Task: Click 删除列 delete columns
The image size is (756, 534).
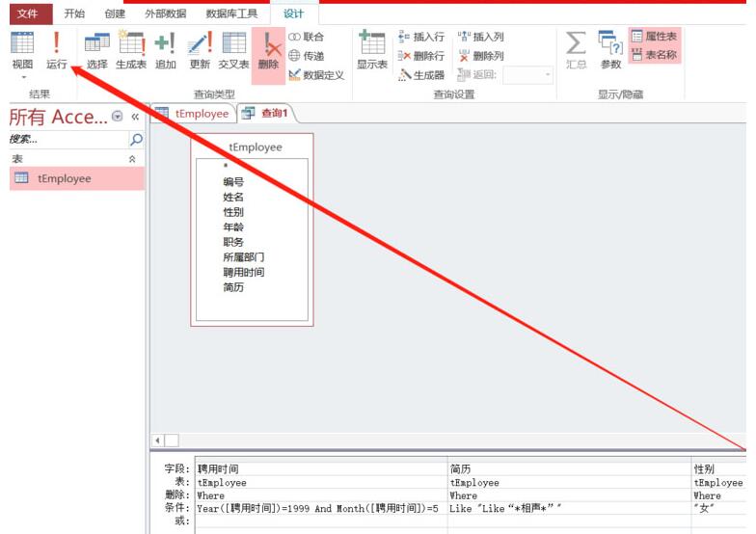Action: (480, 56)
